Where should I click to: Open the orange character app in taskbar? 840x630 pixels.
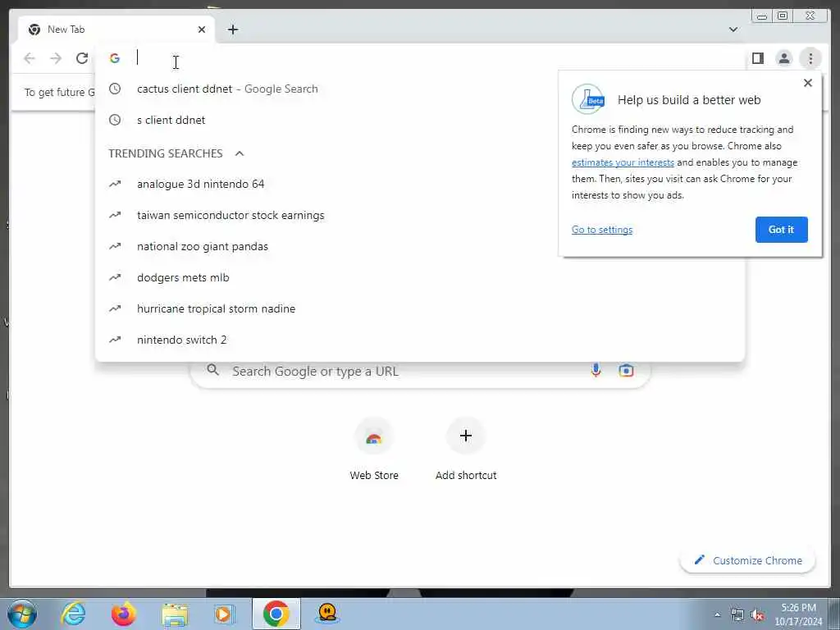pos(326,614)
